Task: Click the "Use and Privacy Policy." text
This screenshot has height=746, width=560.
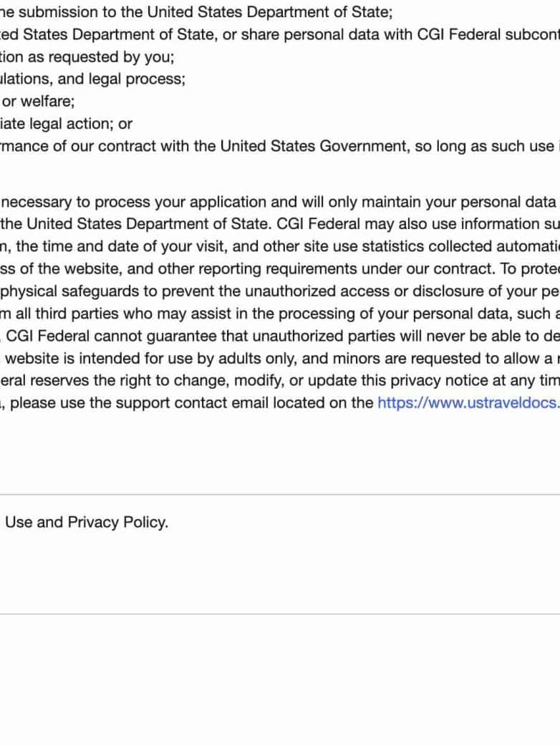Action: (x=87, y=522)
